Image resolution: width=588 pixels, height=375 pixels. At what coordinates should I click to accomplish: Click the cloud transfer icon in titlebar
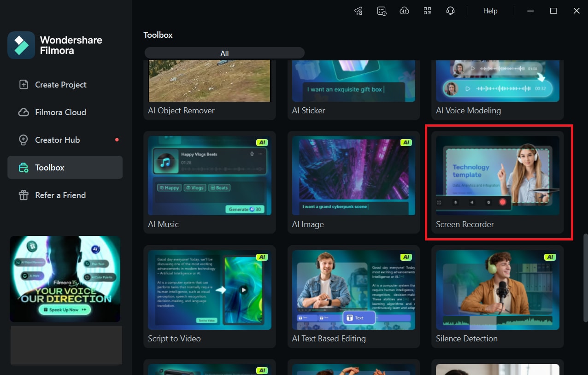[x=405, y=11]
